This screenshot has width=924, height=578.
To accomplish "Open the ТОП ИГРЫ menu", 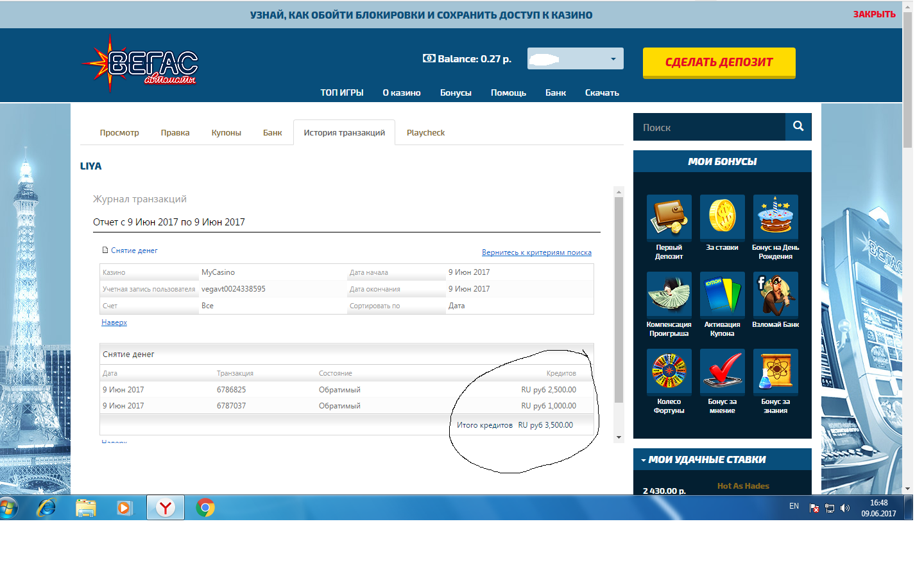I will [x=342, y=92].
